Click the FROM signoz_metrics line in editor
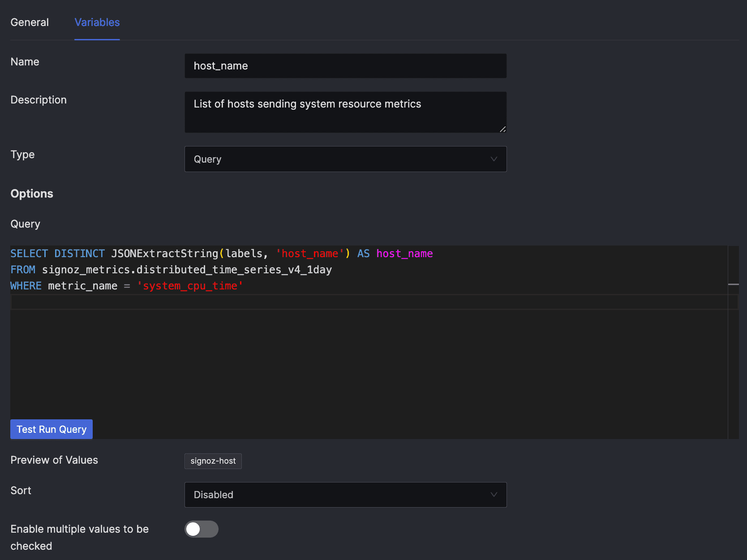Image resolution: width=747 pixels, height=560 pixels. pyautogui.click(x=171, y=270)
